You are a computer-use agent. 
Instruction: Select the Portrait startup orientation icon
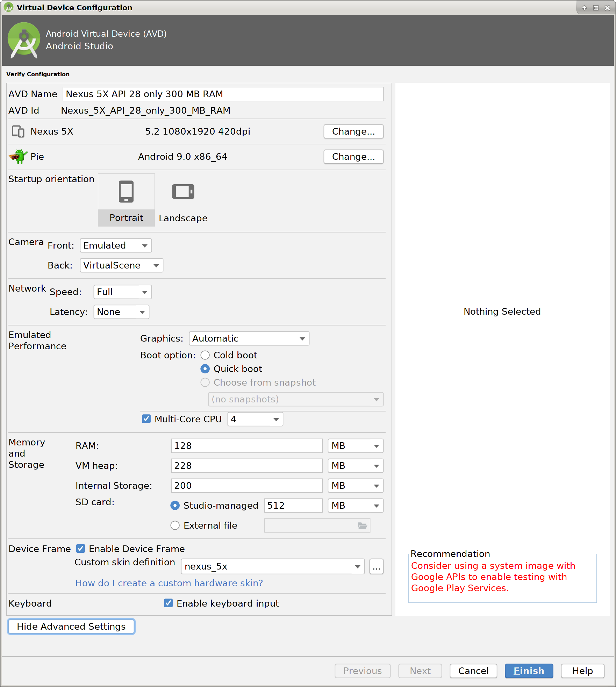point(126,192)
